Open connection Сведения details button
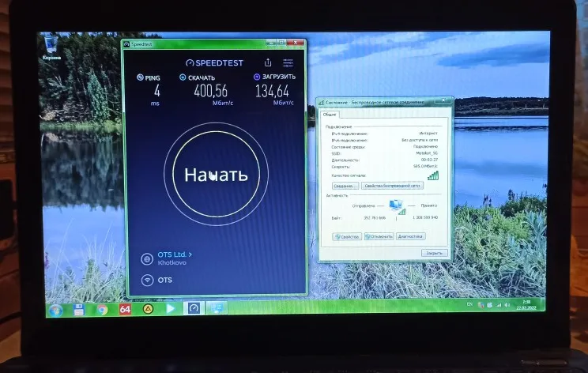 [x=345, y=186]
